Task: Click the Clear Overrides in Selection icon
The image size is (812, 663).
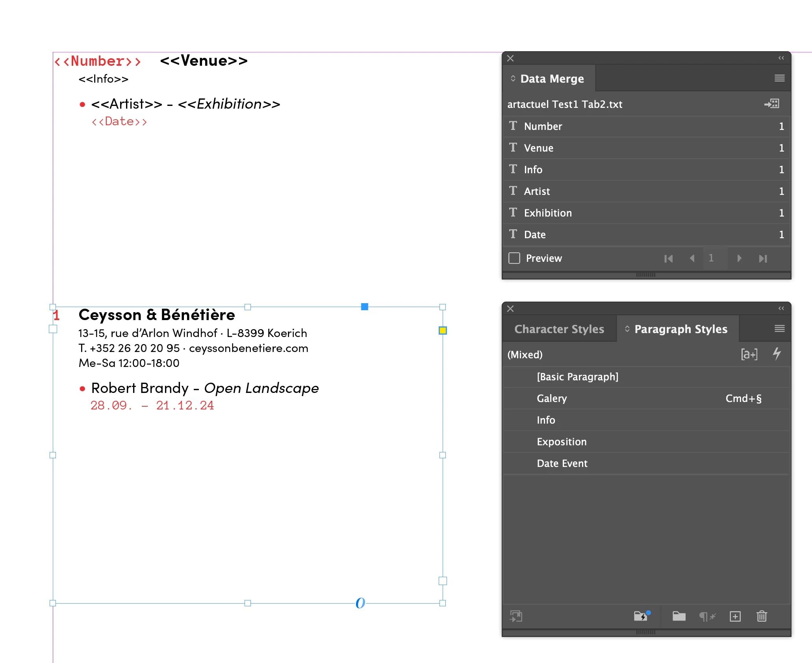Action: coord(707,616)
